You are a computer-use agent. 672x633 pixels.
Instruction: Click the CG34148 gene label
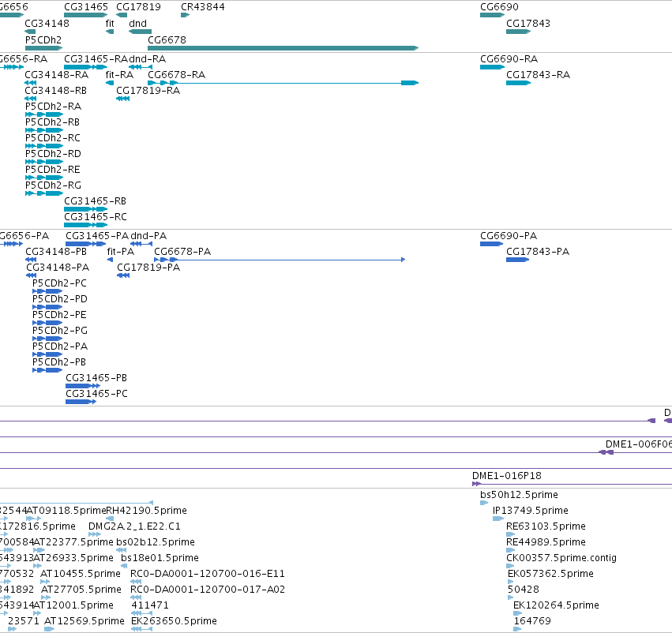point(47,24)
